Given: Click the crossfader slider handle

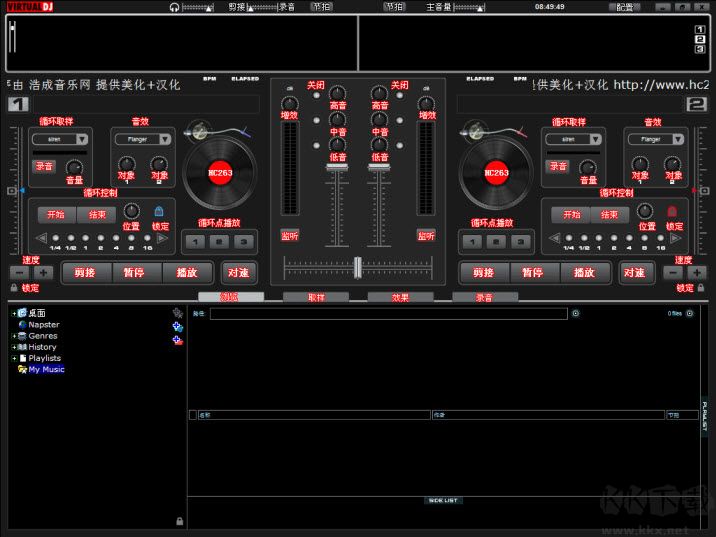Looking at the screenshot, I should pos(357,267).
